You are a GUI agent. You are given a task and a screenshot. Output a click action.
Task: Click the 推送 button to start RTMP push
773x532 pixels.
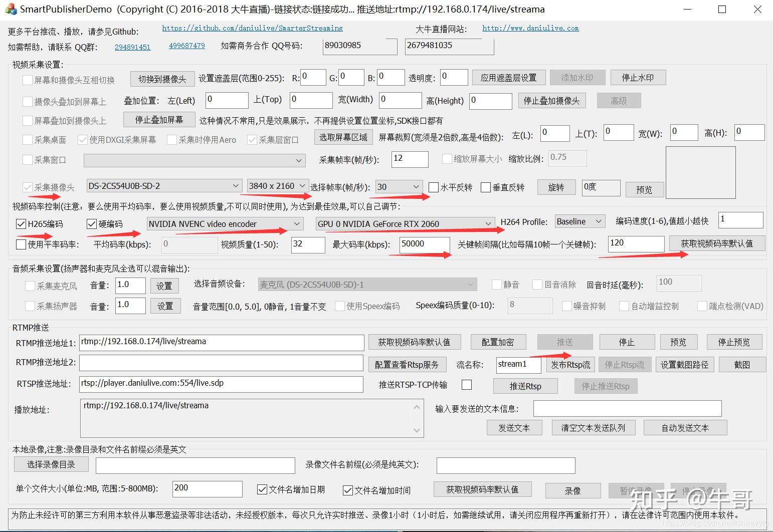pyautogui.click(x=565, y=342)
